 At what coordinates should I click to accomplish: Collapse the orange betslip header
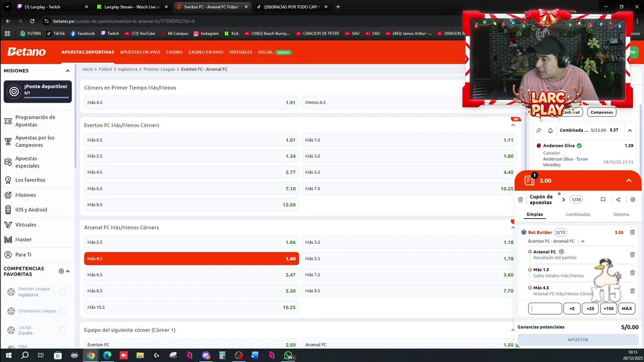[x=629, y=180]
